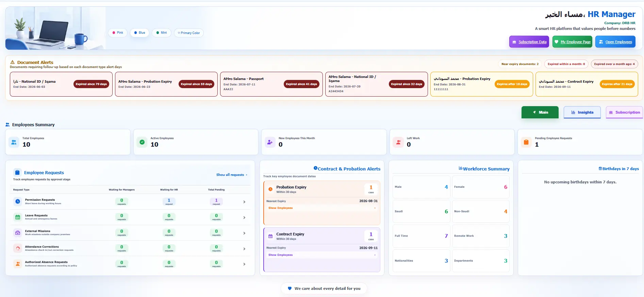Viewport: 644px width, 297px height.
Task: Click the heart icon in footer message
Action: coord(290,288)
